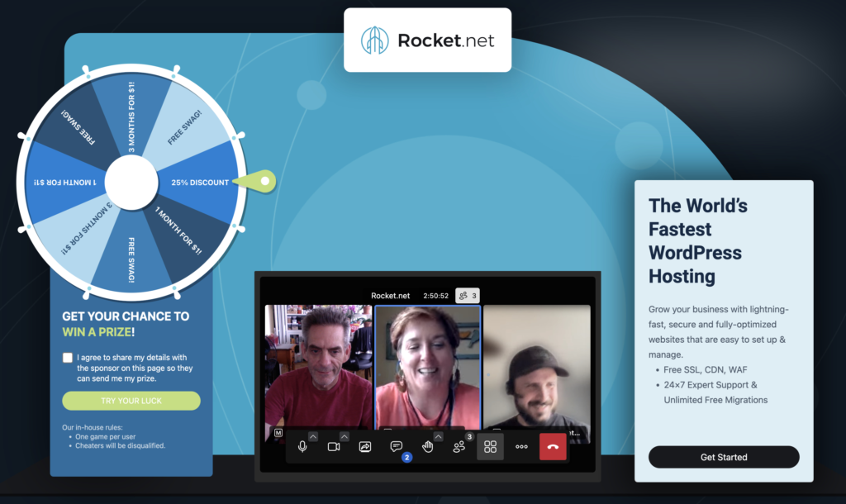Expand the raise hand reactions arrow
Screen dimensions: 846x504
pyautogui.click(x=438, y=436)
